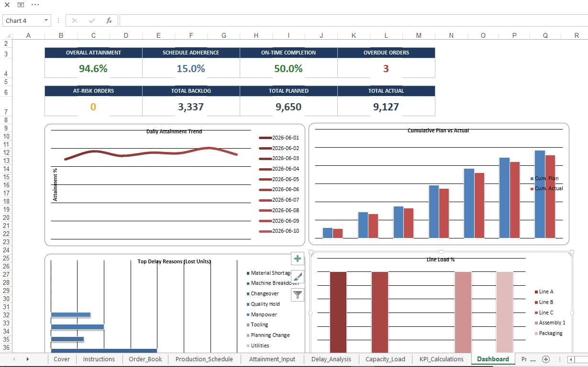Open the Production_Schedule sheet tab

point(204,359)
